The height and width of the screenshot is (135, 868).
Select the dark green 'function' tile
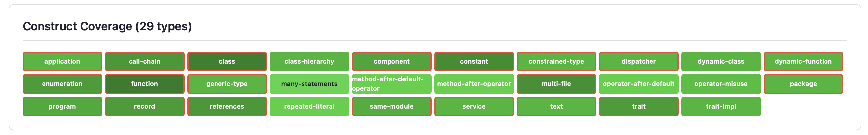pos(144,84)
